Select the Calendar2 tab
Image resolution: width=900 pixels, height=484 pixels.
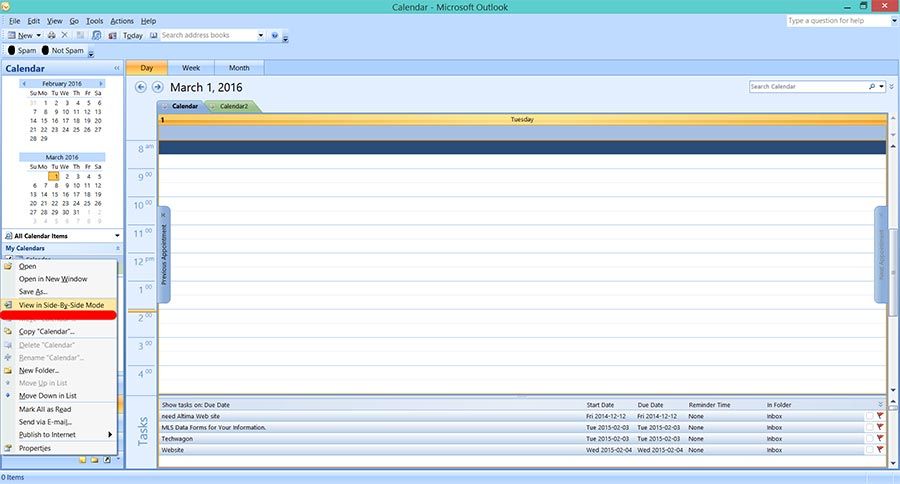click(x=232, y=106)
